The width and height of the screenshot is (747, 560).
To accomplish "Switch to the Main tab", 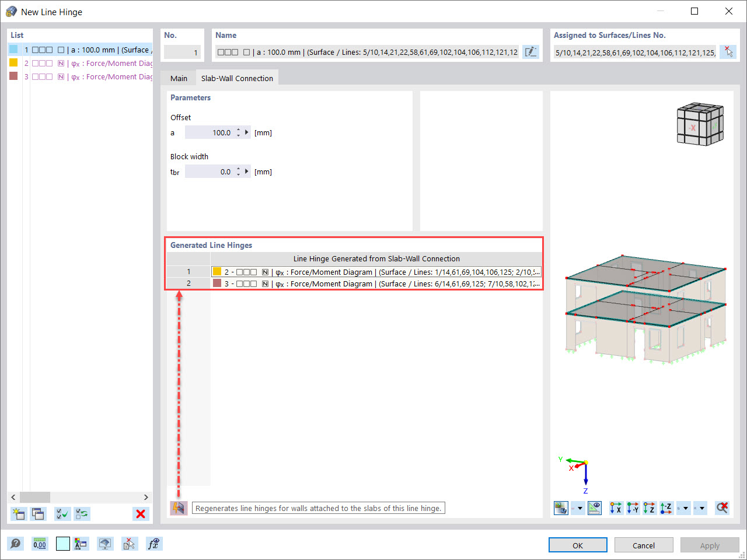I will 179,78.
